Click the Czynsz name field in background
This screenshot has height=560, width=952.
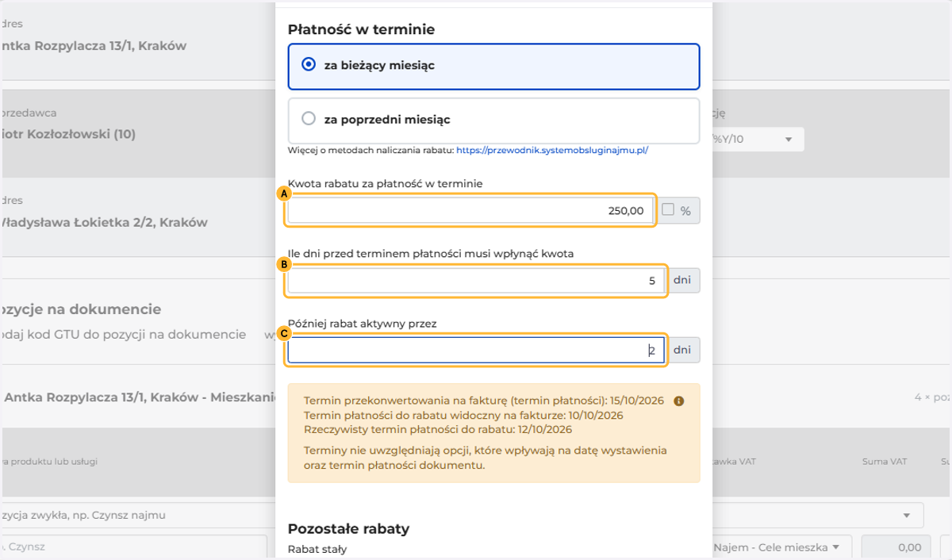click(133, 547)
